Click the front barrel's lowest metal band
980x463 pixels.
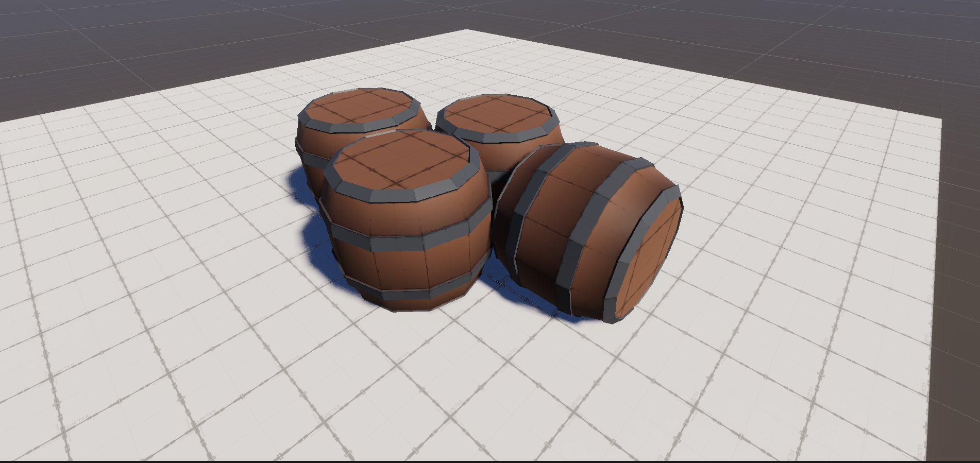click(x=407, y=294)
